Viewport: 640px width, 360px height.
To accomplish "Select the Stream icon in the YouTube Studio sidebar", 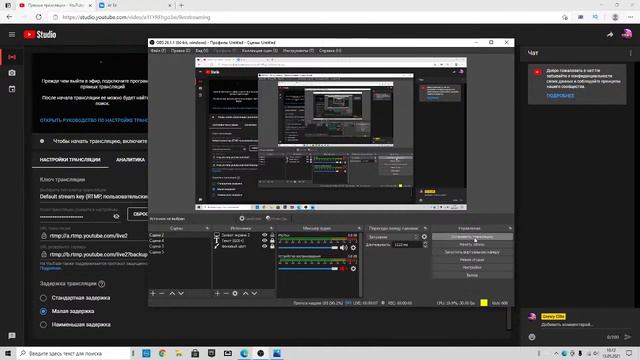I will 12,57.
